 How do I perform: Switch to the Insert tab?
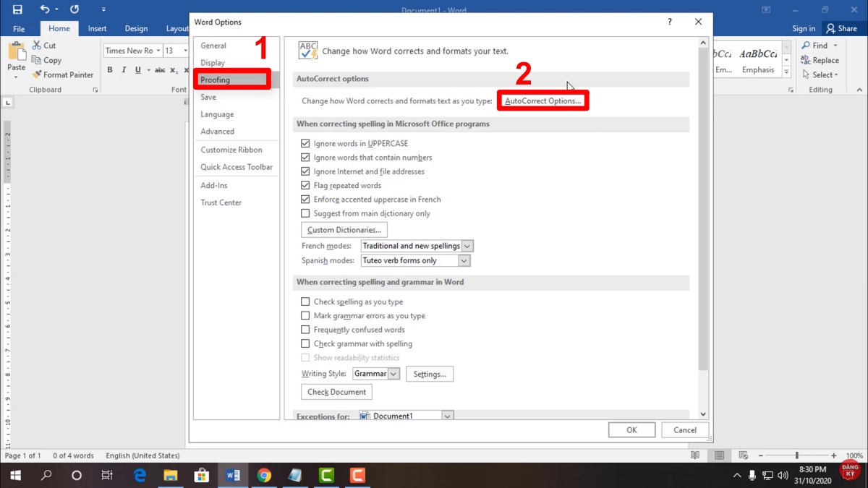point(97,28)
